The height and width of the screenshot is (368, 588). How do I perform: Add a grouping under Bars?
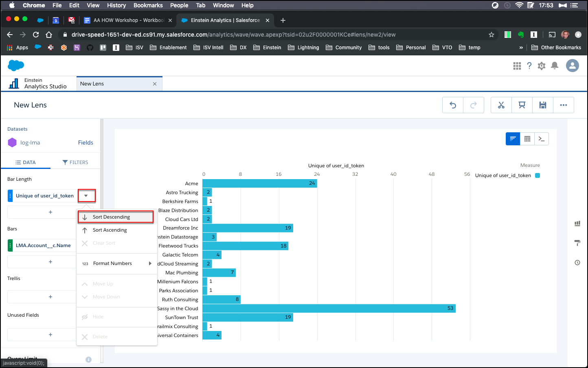(50, 262)
